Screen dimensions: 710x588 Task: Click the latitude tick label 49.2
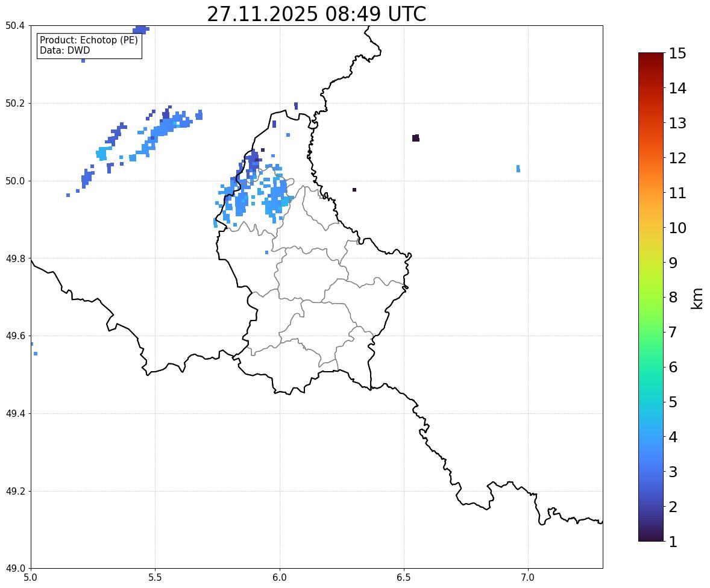[14, 491]
